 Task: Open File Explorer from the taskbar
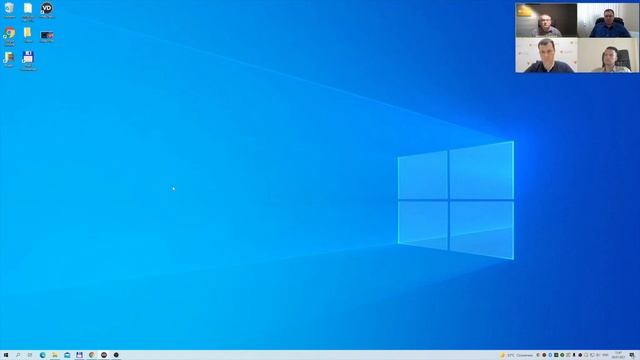click(x=55, y=355)
